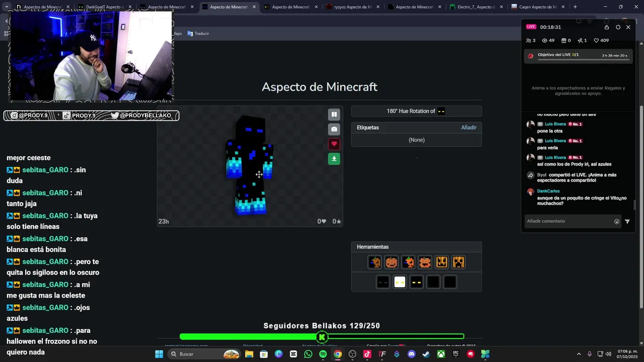
Task: Take a snapshot with the camera icon
Action: [x=334, y=129]
